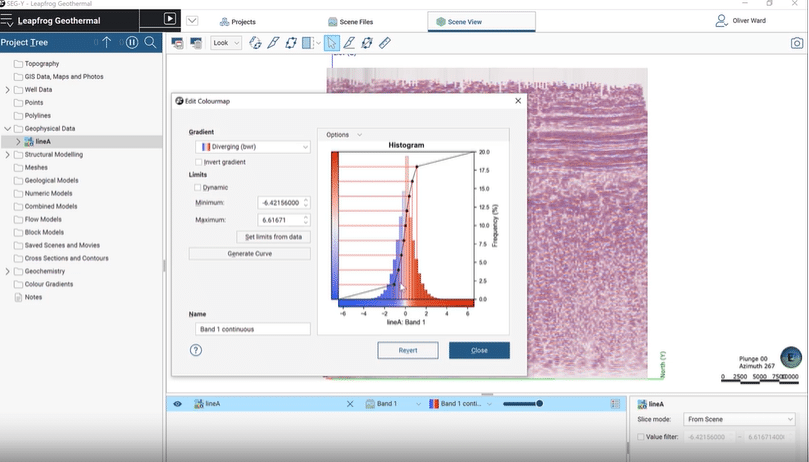This screenshot has width=809, height=462.
Task: Open the Notes item
Action: tap(28, 297)
